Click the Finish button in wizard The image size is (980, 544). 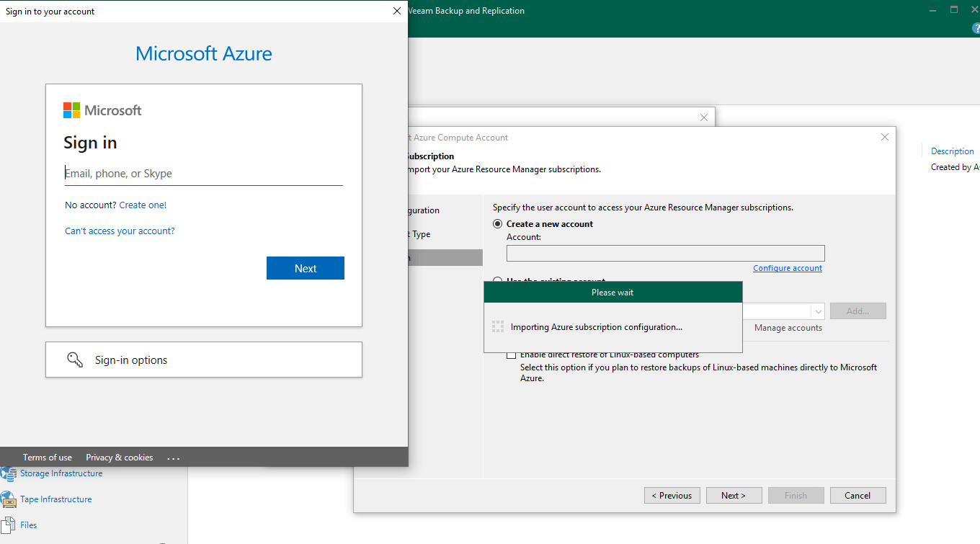point(796,496)
